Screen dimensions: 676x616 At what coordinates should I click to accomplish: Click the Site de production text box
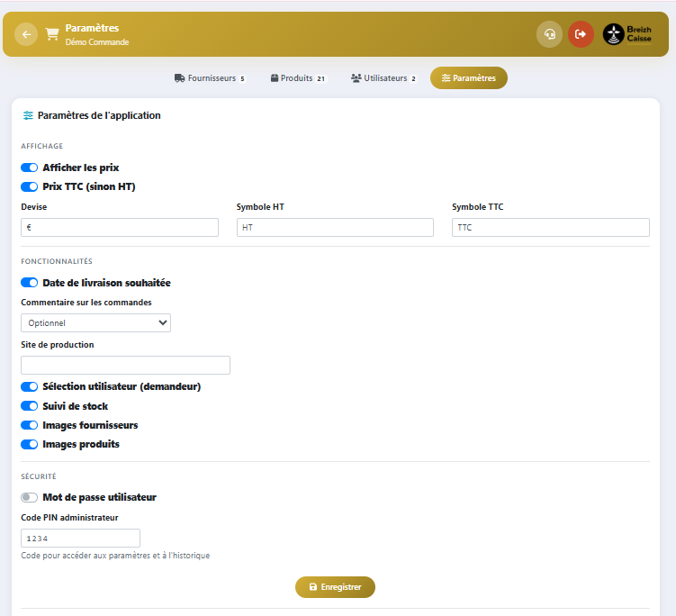125,365
